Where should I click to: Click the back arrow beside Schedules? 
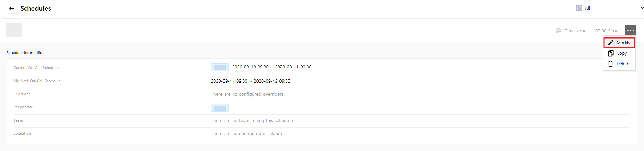(x=12, y=8)
